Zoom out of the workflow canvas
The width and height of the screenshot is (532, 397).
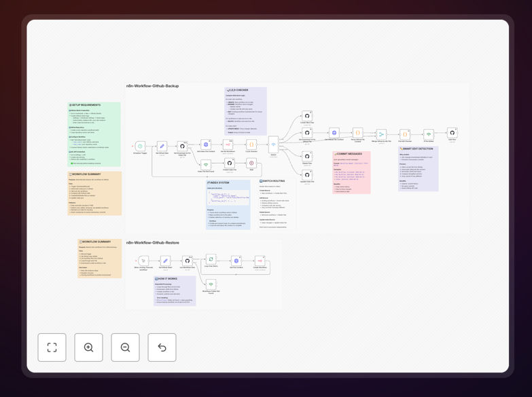click(125, 347)
